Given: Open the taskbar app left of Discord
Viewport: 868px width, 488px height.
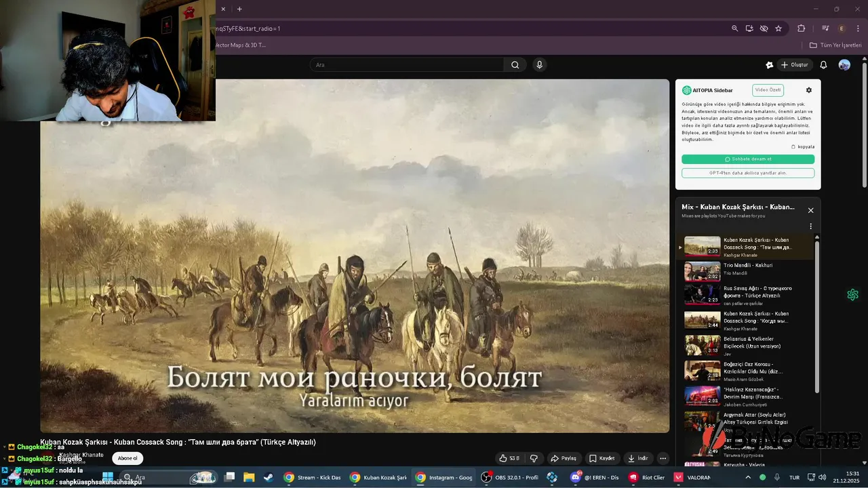Looking at the screenshot, I should [x=552, y=477].
